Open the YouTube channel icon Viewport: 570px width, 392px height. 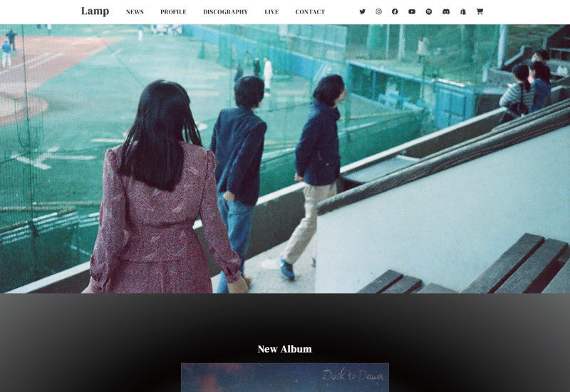[x=412, y=12]
